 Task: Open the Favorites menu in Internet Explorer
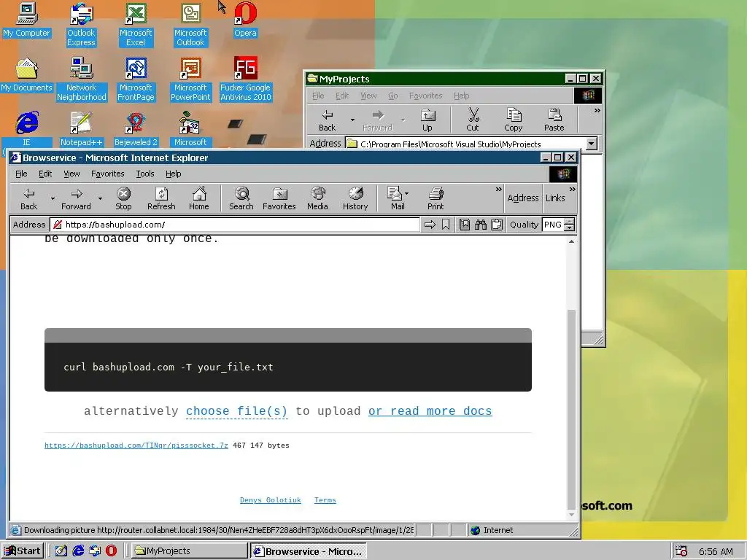pyautogui.click(x=108, y=174)
